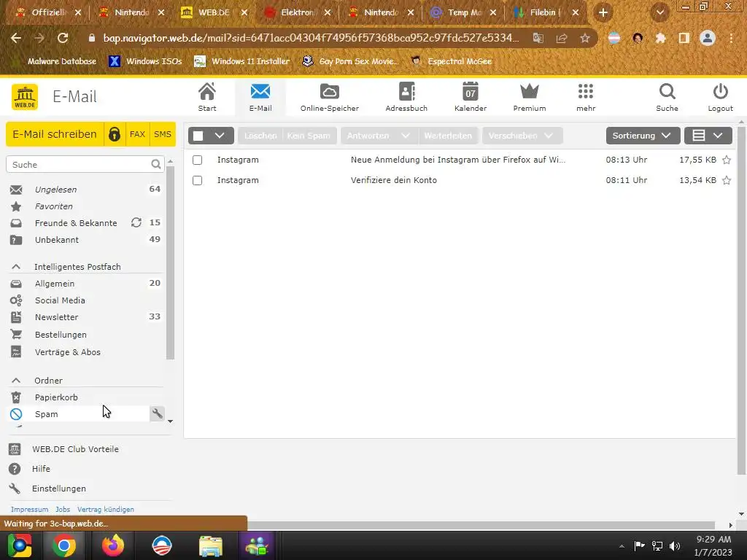Click the translate page icon
This screenshot has width=747, height=560.
pyautogui.click(x=538, y=38)
